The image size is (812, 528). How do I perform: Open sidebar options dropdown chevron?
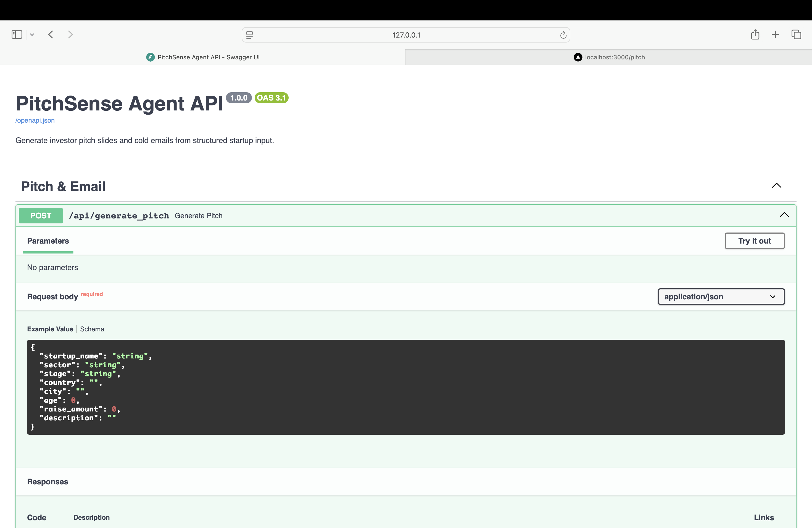coord(32,35)
